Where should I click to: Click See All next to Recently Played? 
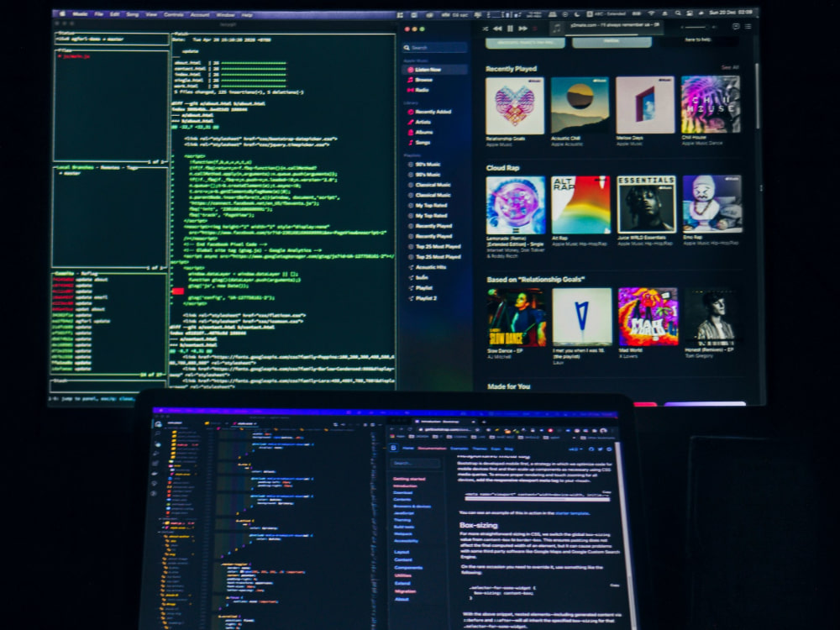[x=730, y=67]
